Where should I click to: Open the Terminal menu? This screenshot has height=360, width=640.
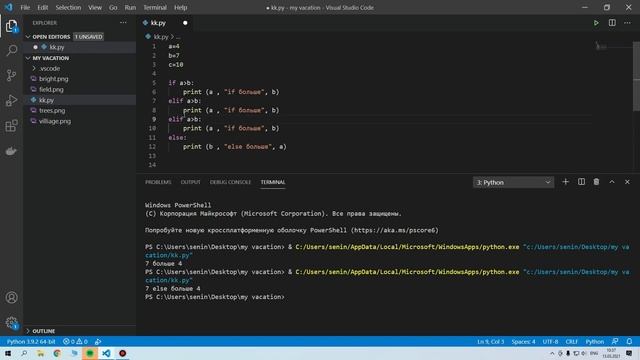(x=155, y=7)
